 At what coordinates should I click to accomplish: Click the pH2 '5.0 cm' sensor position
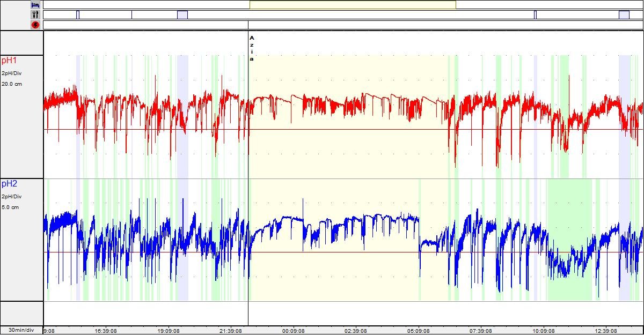10,207
